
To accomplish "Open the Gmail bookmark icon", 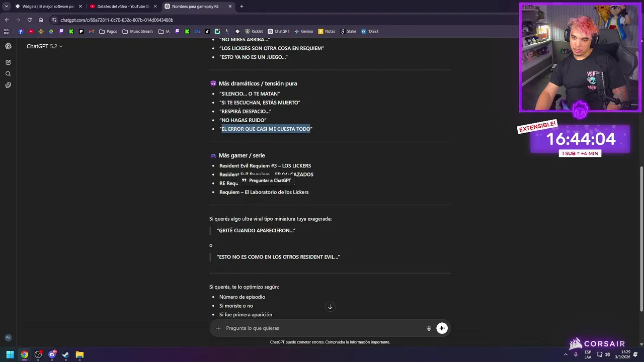I will coord(91,31).
